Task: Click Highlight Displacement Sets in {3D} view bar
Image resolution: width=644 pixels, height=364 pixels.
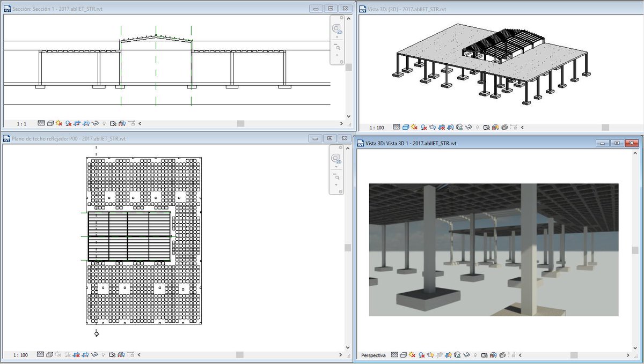Action: pos(504,128)
